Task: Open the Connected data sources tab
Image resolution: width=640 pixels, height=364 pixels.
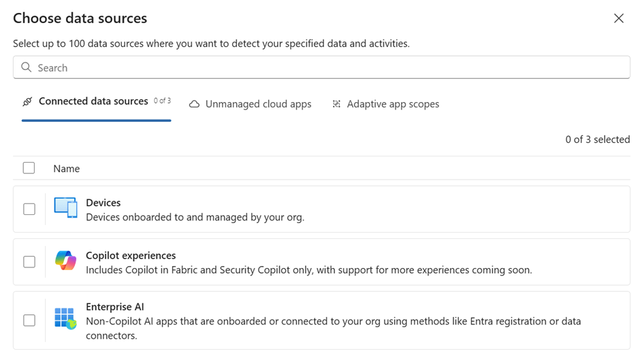Action: pos(93,101)
